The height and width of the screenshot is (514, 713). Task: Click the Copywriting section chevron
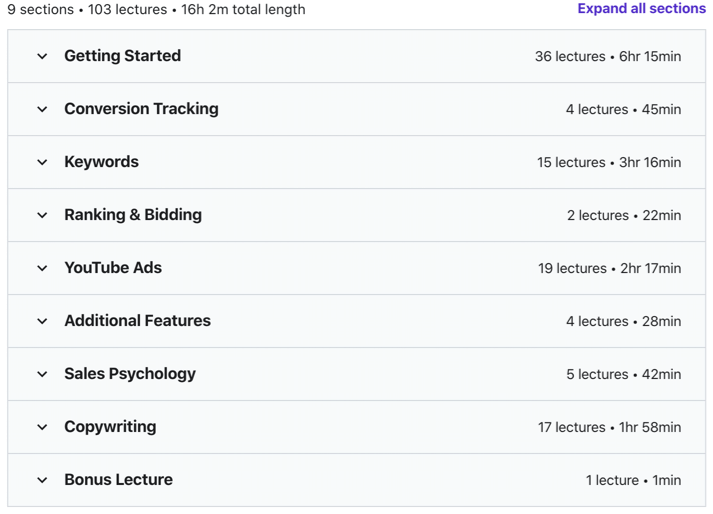tap(42, 427)
